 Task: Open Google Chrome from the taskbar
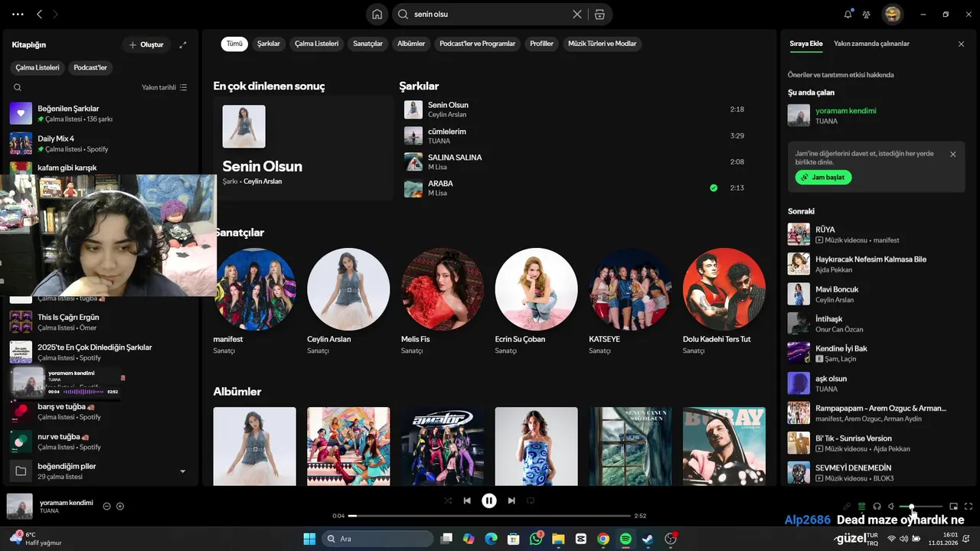[x=603, y=539]
